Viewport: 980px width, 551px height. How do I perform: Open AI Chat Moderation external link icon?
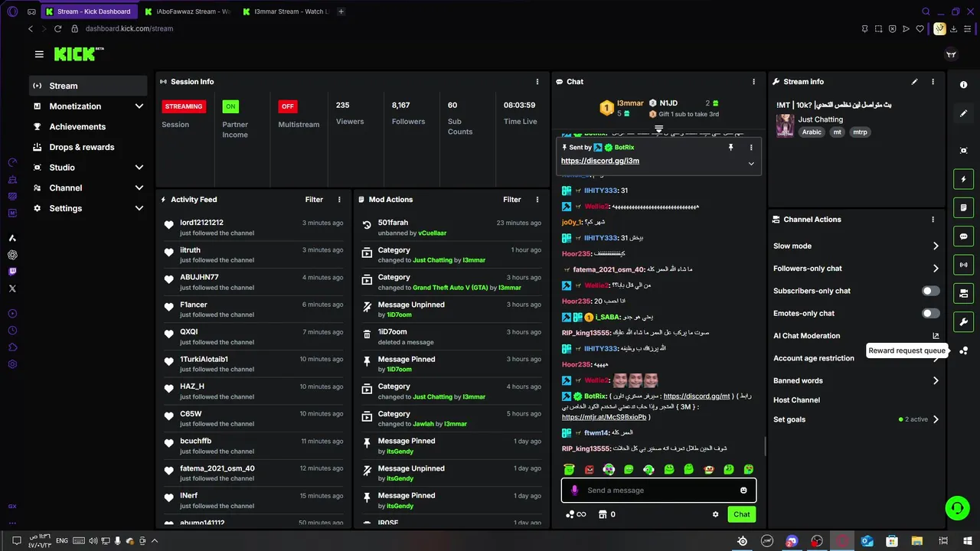click(x=935, y=336)
